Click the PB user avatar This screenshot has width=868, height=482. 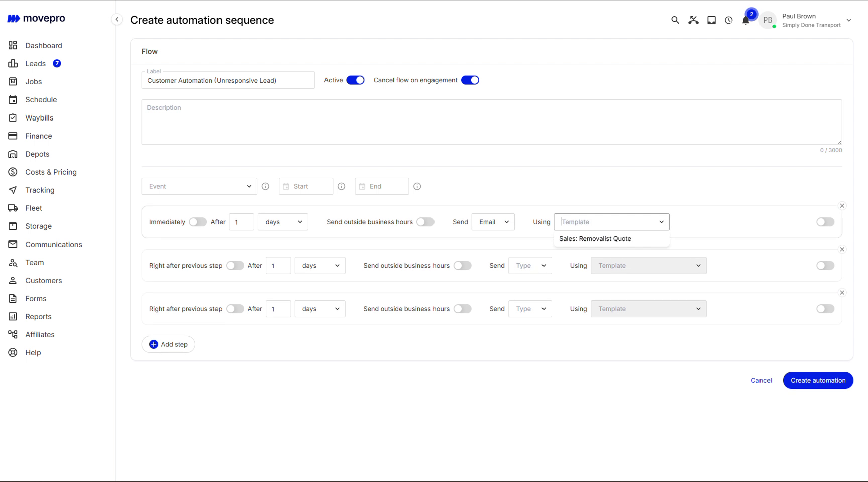(768, 20)
